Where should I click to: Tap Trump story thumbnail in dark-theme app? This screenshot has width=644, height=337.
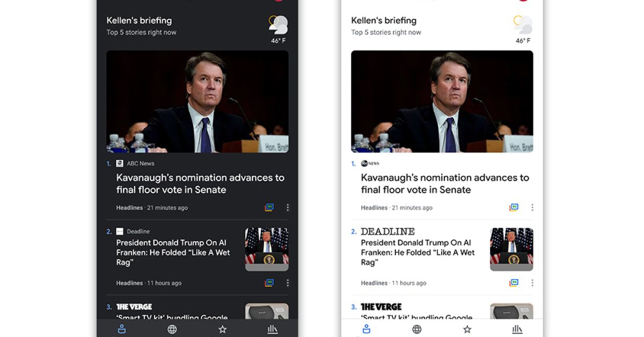[x=267, y=249]
